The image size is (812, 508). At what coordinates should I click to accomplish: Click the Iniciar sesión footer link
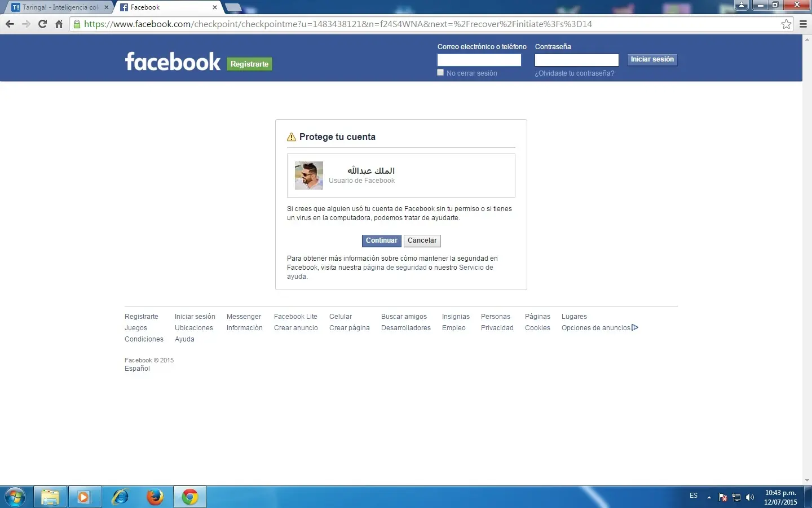(195, 317)
